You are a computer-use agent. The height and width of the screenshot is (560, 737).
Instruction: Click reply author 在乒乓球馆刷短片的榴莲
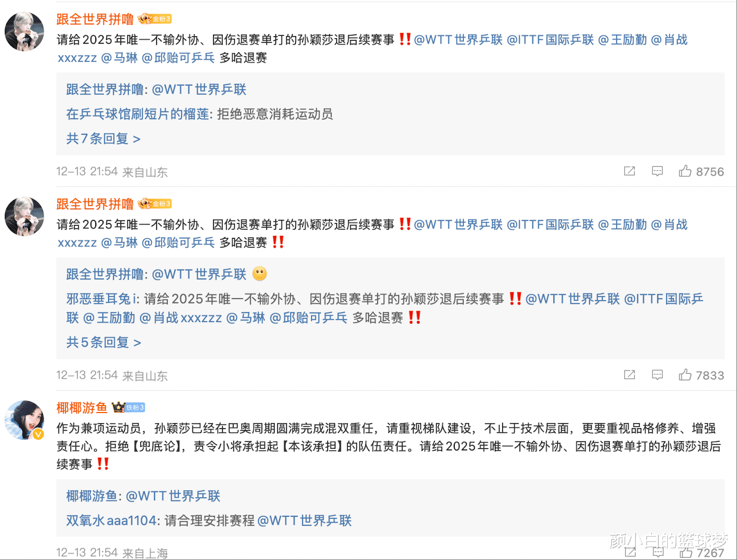137,114
